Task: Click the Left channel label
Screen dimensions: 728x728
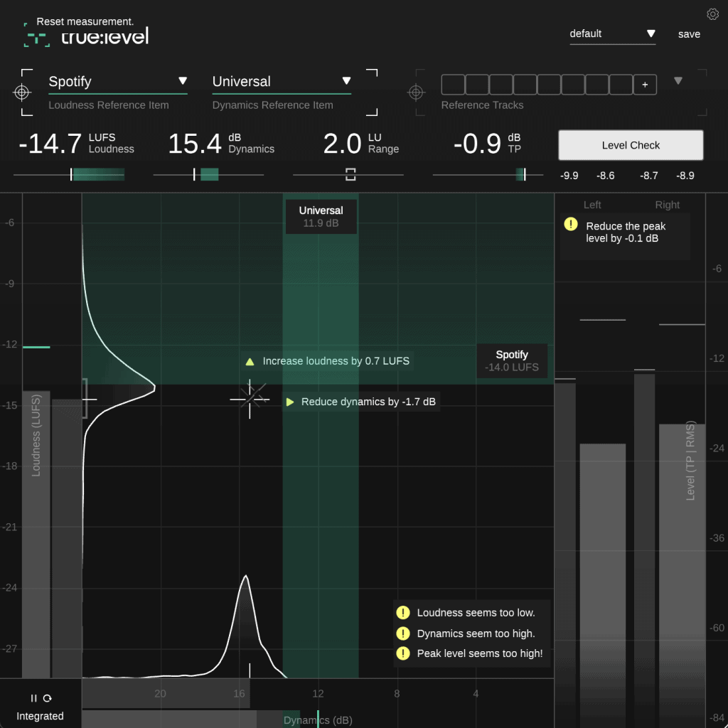Action: coord(592,205)
